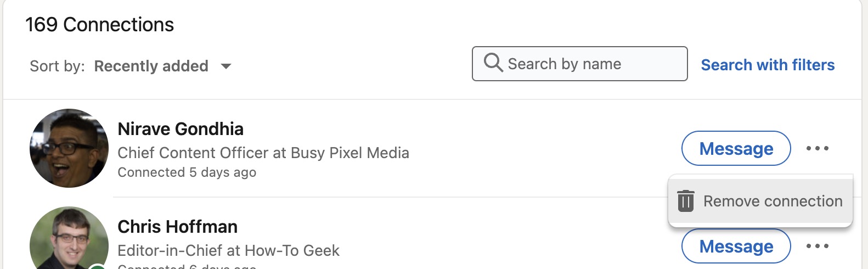Click Chris Hoffman's green online status dot

[97, 267]
